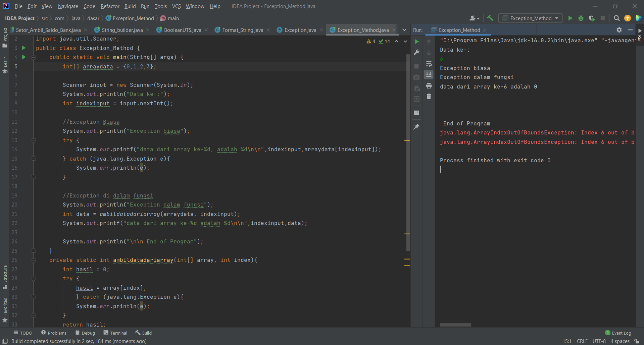Show hidden editor tabs dropdown
The height and width of the screenshot is (345, 644).
404,30
